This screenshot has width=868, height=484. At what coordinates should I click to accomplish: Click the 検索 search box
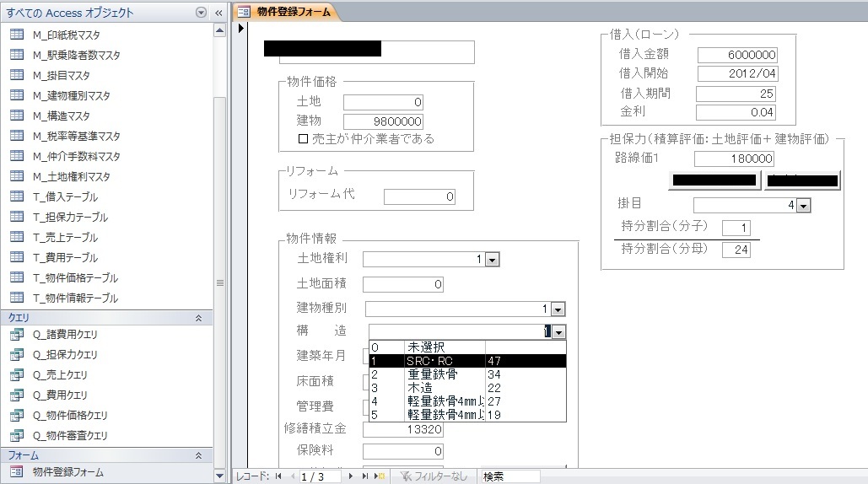point(509,476)
